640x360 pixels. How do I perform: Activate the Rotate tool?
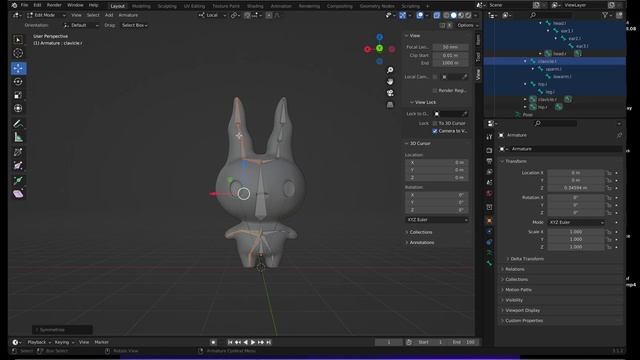(x=18, y=82)
